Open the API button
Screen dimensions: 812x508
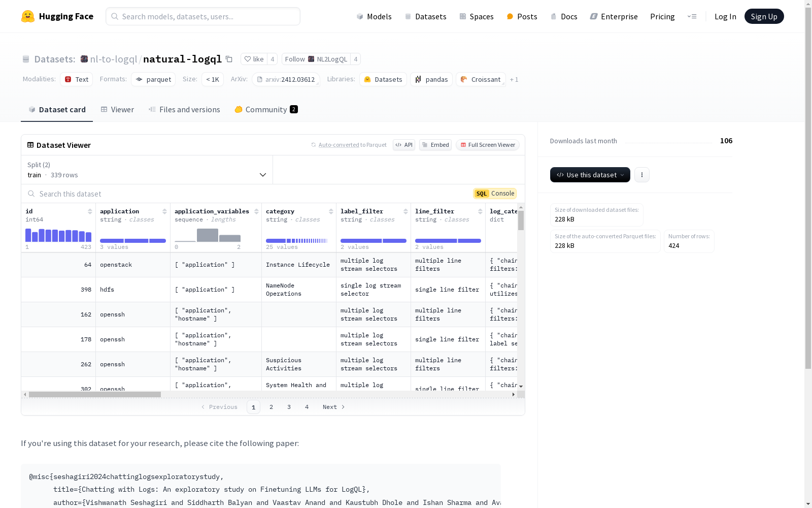point(404,145)
